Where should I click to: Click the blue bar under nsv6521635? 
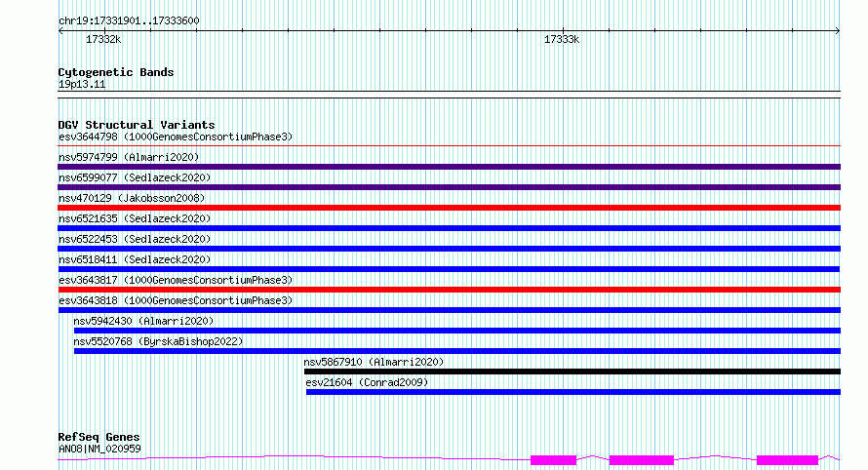(449, 228)
